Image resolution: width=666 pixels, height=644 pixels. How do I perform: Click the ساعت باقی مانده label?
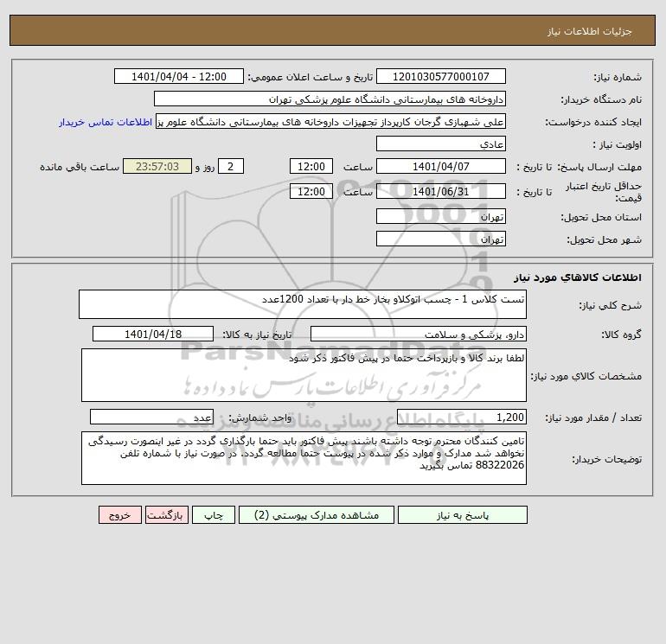tap(80, 167)
